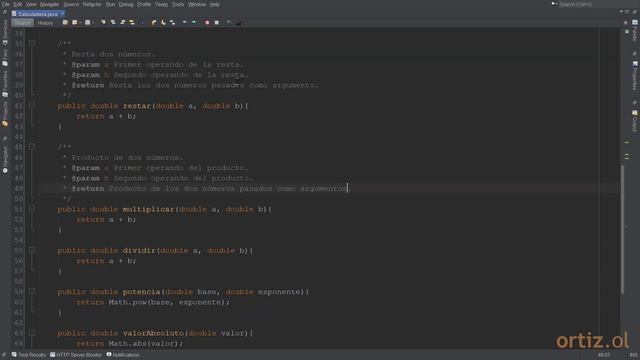Screen dimensions: 640x360
Task: Switch to Source view button
Action: click(x=22, y=23)
